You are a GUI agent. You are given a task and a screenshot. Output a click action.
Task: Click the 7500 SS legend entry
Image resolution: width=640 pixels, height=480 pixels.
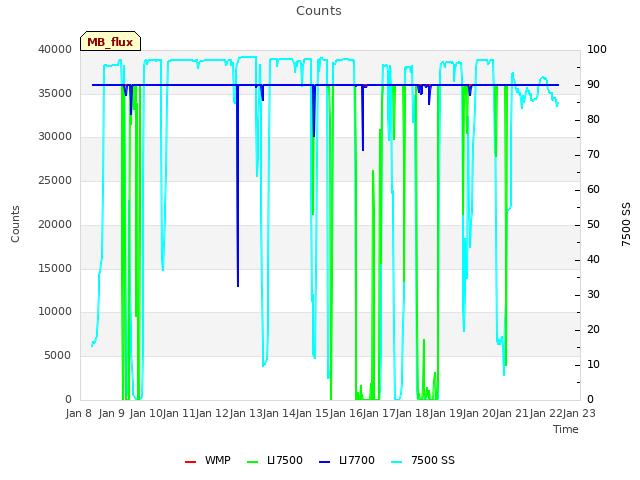(x=423, y=460)
